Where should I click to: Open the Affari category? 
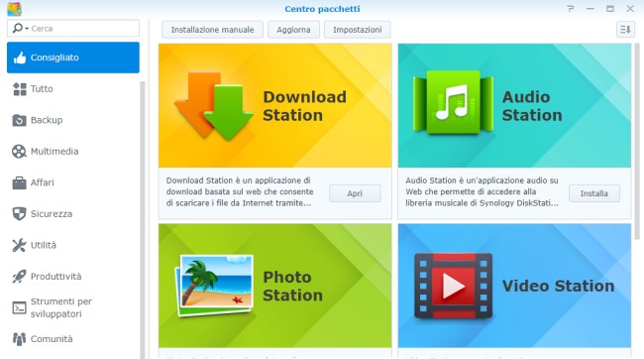coord(42,182)
